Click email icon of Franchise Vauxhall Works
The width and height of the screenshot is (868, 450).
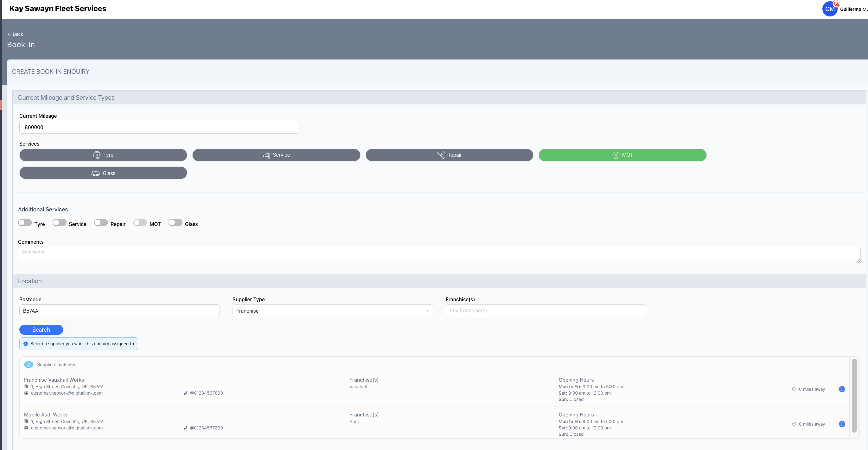point(26,393)
